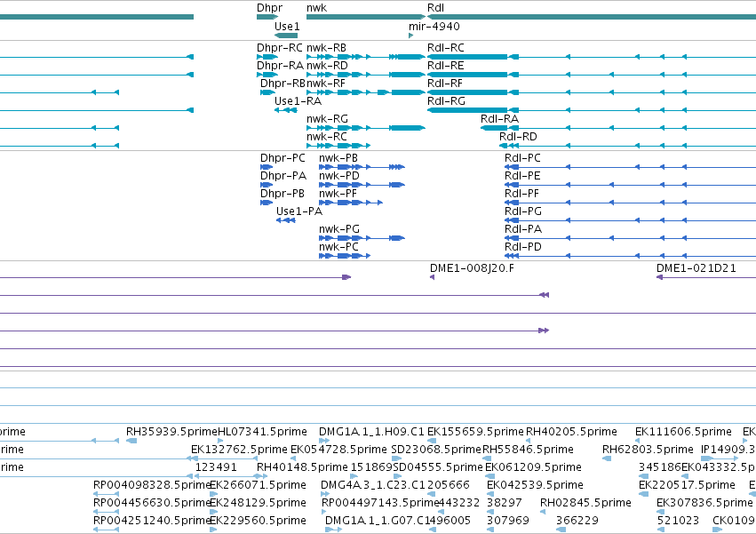Click EST EK155659.5prime
Screen dimensions: 756x534
[x=475, y=432]
